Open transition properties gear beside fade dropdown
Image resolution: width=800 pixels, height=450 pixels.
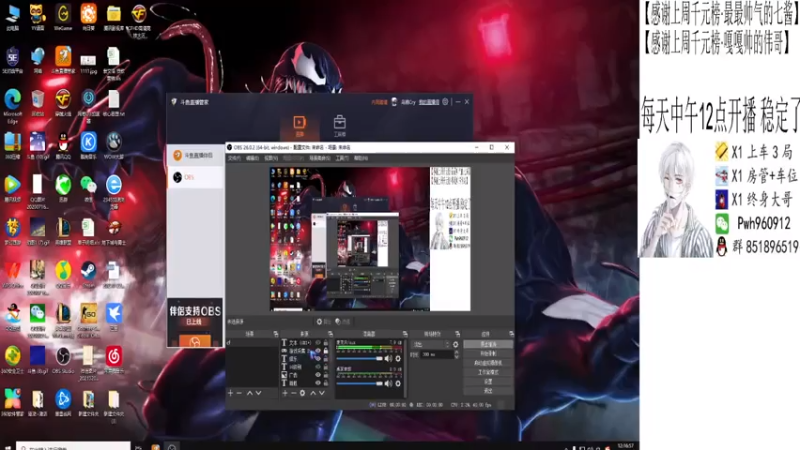(x=456, y=344)
